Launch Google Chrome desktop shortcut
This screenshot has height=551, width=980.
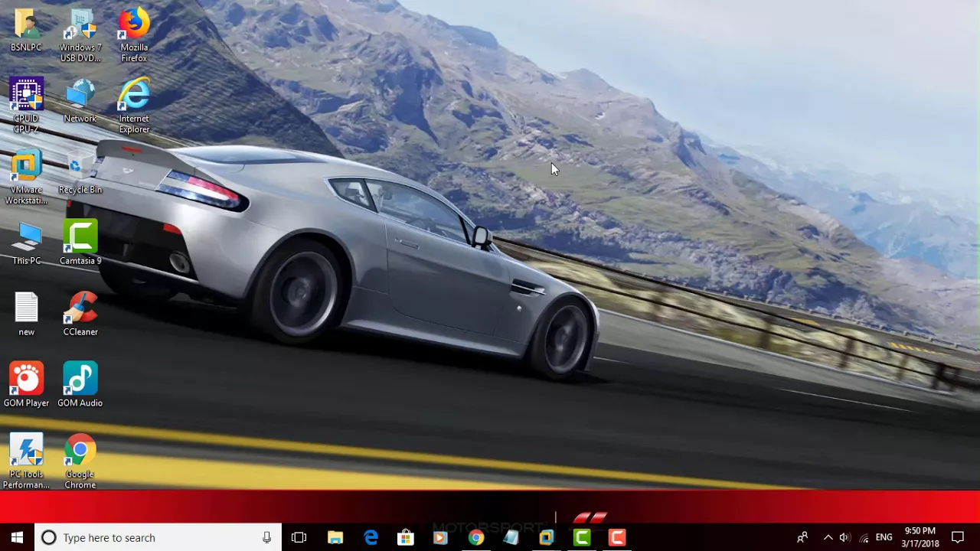[80, 461]
